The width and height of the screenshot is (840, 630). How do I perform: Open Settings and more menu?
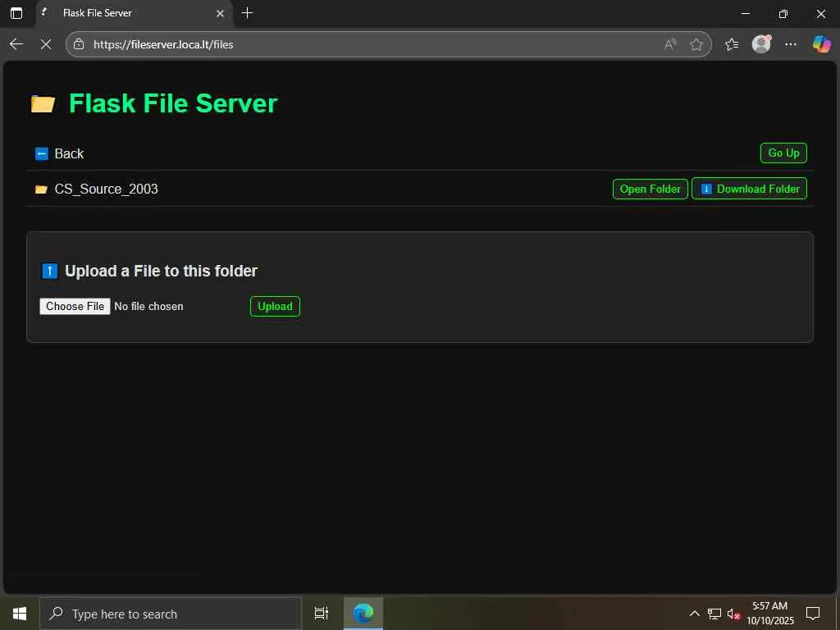791,44
